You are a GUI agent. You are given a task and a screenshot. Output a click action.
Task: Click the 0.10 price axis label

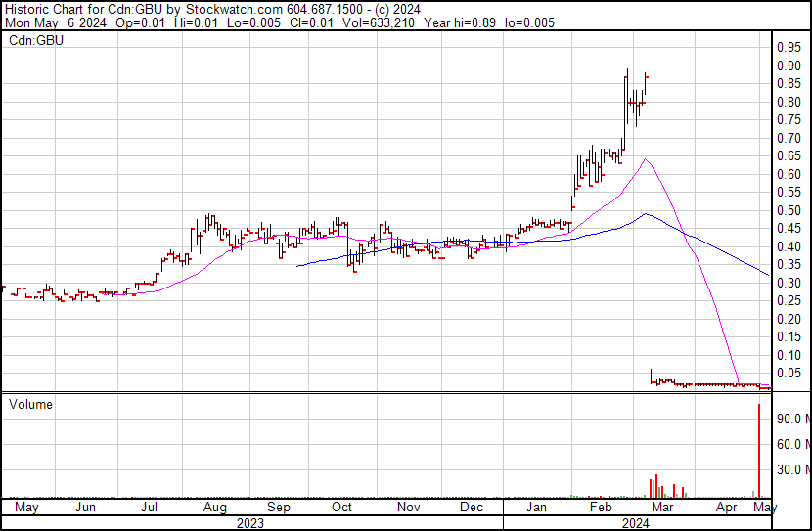pos(789,355)
